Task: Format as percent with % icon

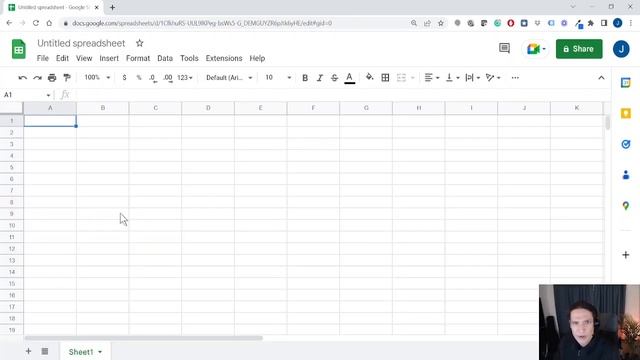Action: pyautogui.click(x=139, y=78)
